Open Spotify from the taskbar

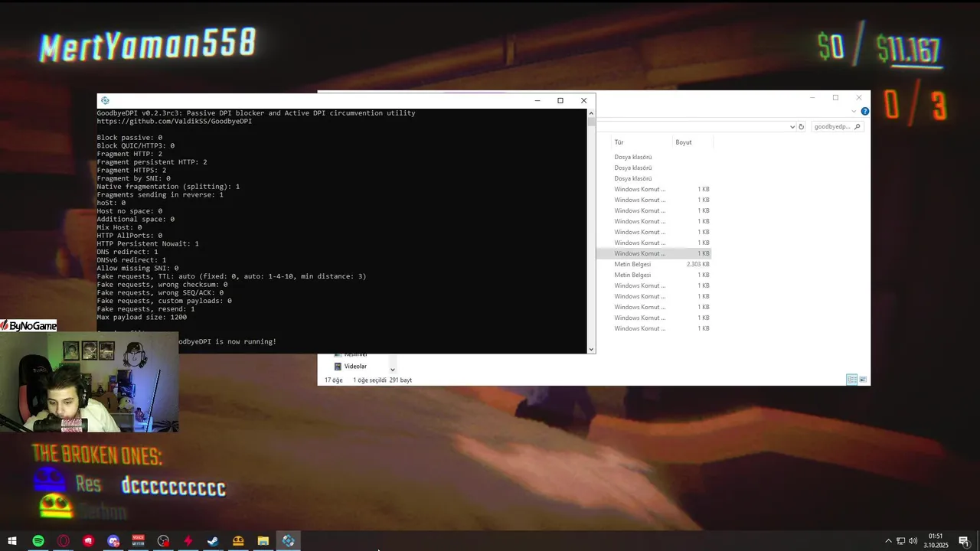[x=38, y=541]
